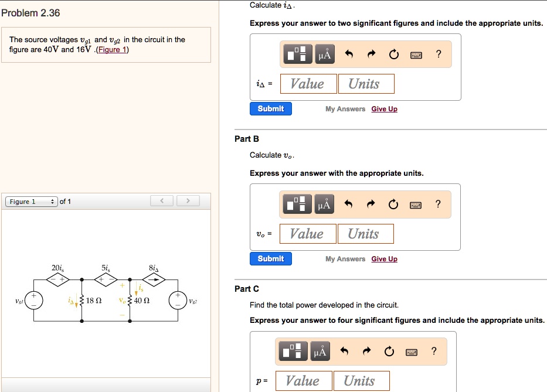The height and width of the screenshot is (392, 547).
Task: Submit the Part B answer
Action: (x=270, y=258)
